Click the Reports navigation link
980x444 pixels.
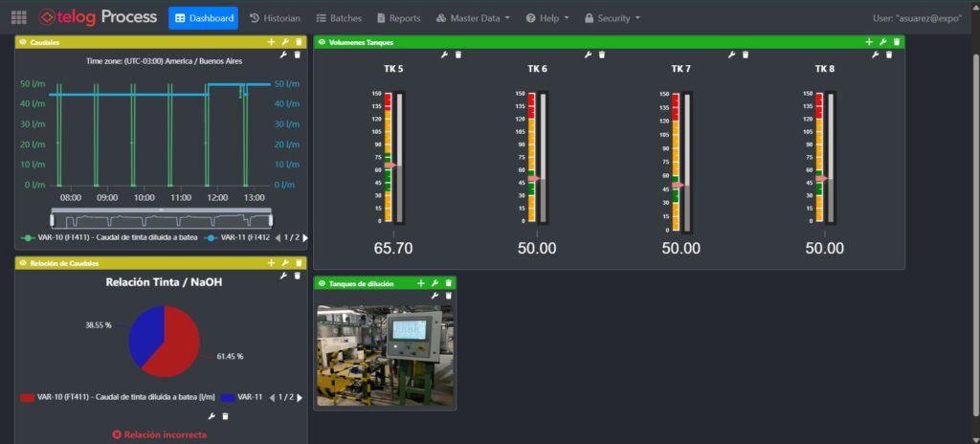[398, 18]
